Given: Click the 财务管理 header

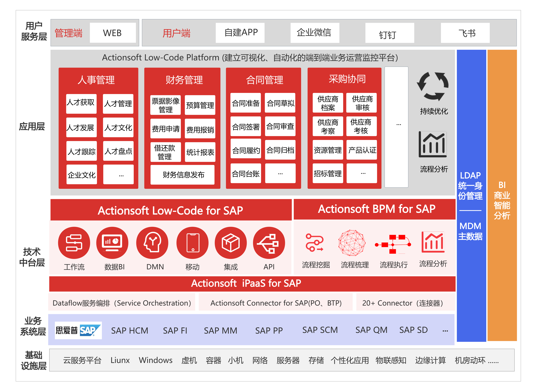Looking at the screenshot, I should coord(184,80).
